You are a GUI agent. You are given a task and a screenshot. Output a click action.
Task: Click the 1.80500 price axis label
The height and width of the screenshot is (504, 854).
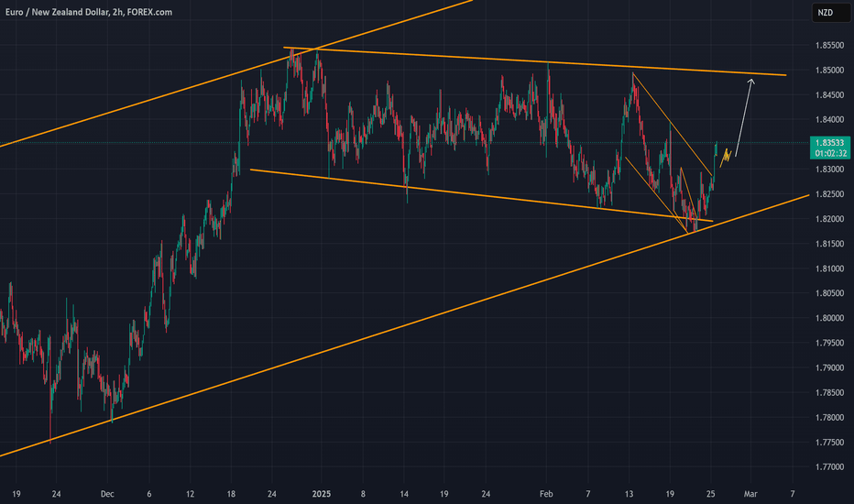pos(829,293)
